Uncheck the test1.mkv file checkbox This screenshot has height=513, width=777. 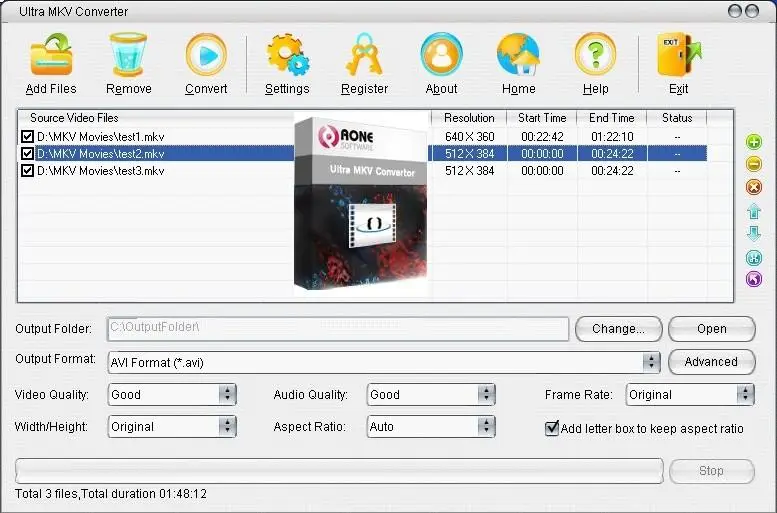click(x=27, y=137)
